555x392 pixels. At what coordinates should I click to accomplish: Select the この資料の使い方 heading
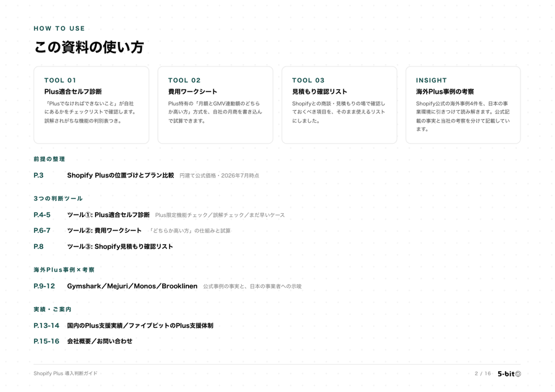pos(89,47)
